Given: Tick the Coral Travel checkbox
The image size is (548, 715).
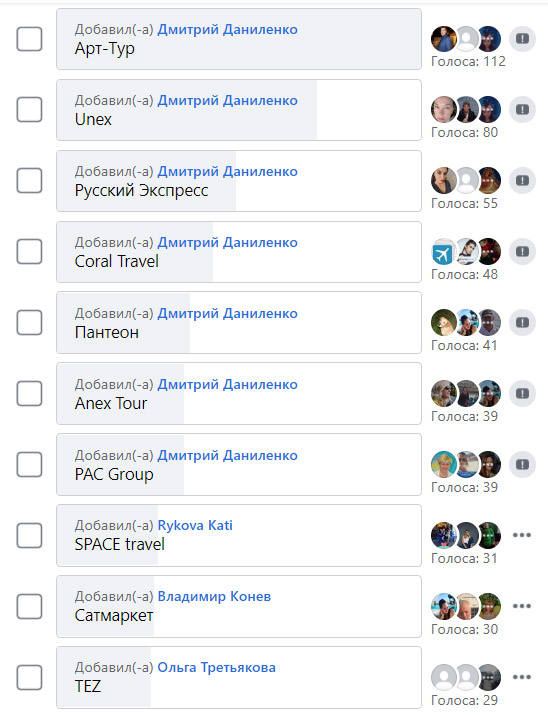Looking at the screenshot, I should pyautogui.click(x=30, y=252).
